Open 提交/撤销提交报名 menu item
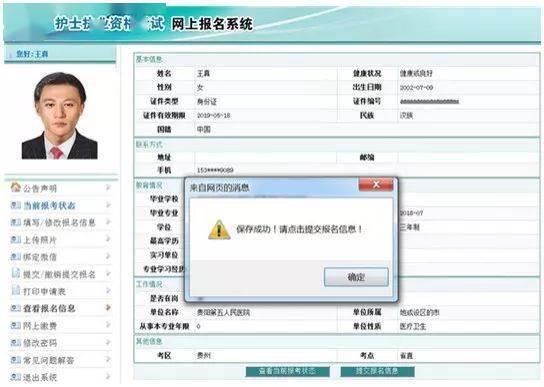 tap(59, 275)
